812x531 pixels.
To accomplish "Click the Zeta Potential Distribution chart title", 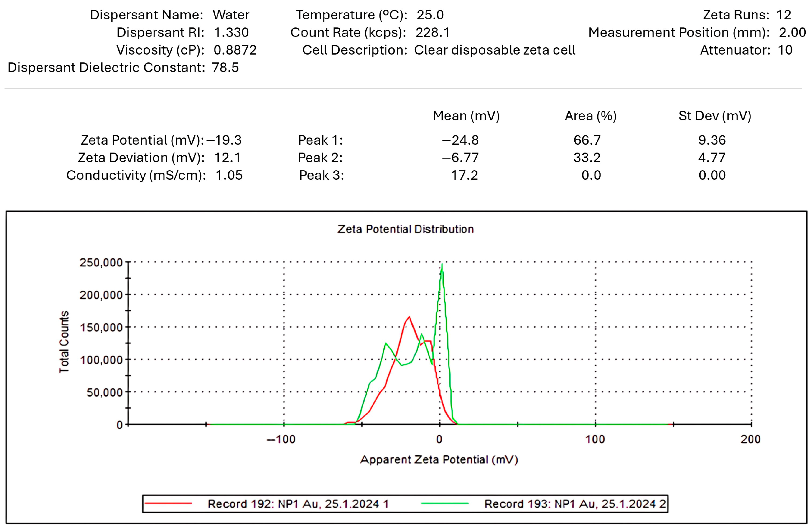I will [x=405, y=229].
